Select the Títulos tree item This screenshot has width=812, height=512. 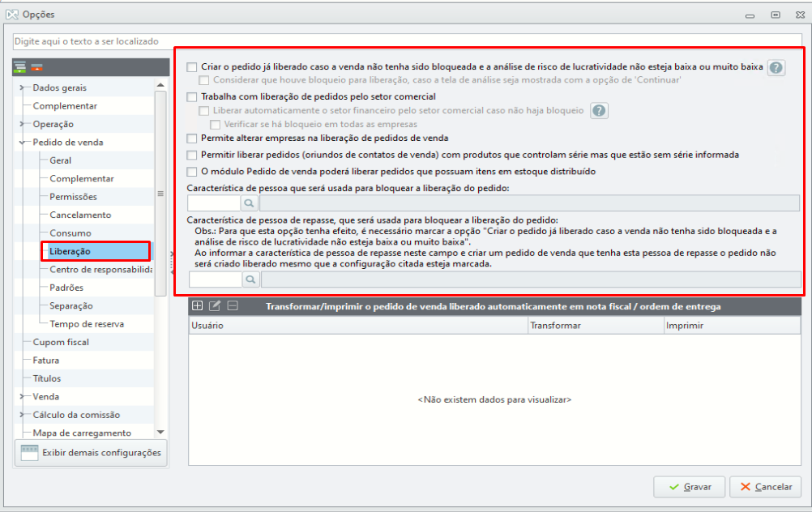pyautogui.click(x=47, y=378)
